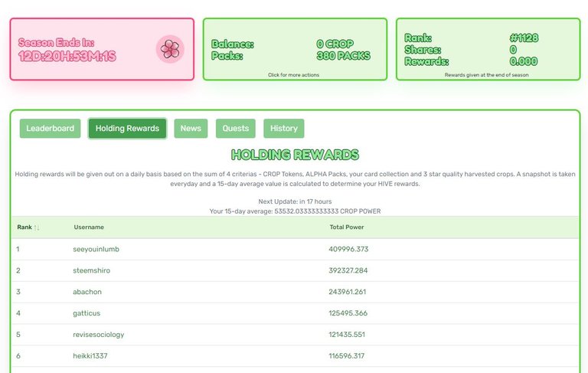Screen dimensions: 588x373
Task: Select username steemshiro in the table
Action: click(92, 270)
